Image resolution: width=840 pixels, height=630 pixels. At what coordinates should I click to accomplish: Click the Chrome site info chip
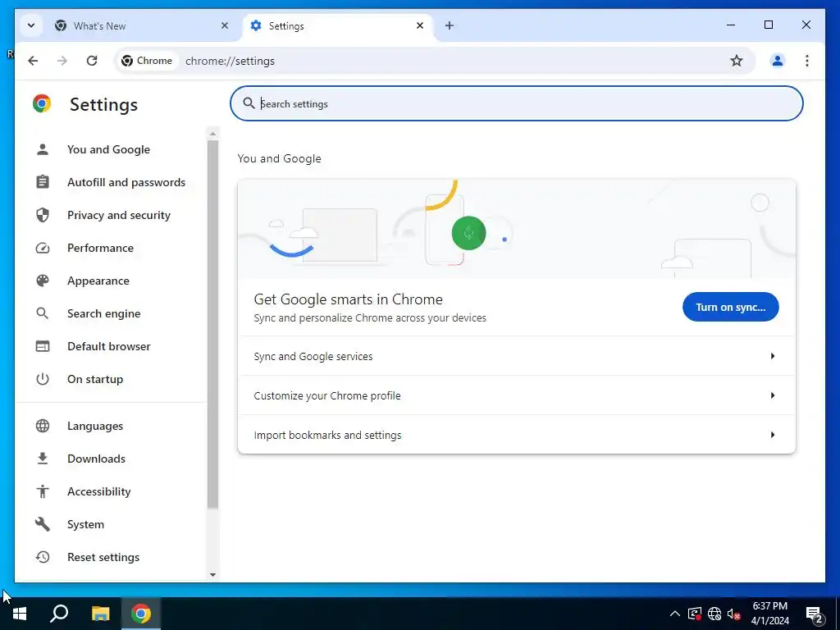tap(148, 61)
